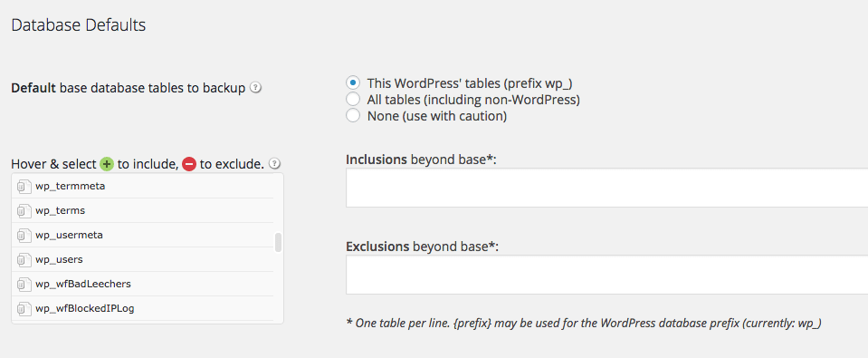Focus the Exclusions beyond base text area

(x=606, y=275)
